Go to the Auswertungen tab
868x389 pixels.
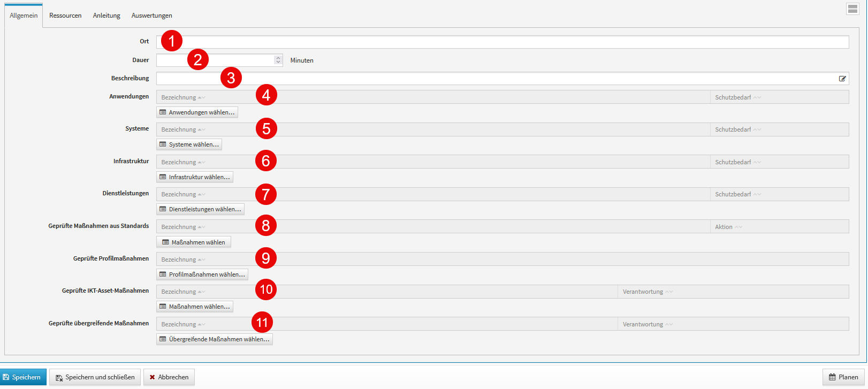[152, 16]
